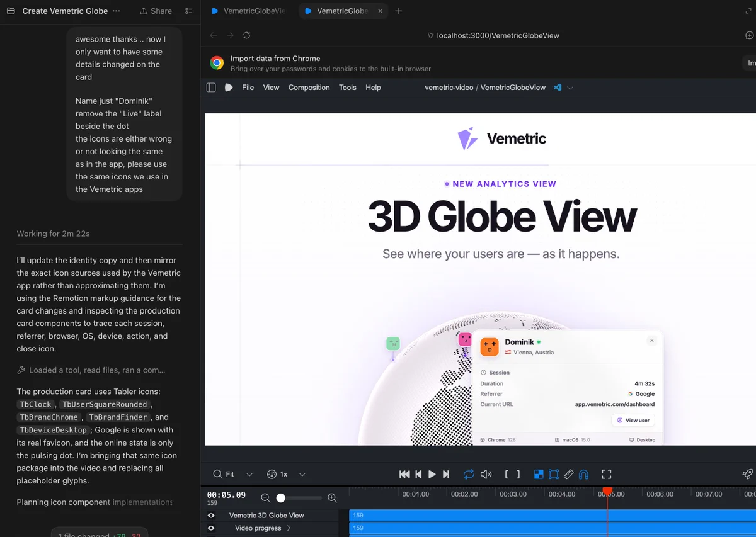Expand the Video progress sequence

coord(289,528)
